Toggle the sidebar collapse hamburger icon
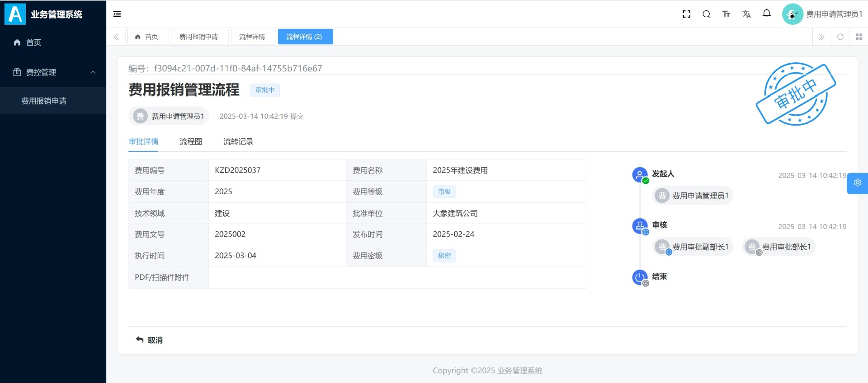This screenshot has width=868, height=383. (x=117, y=14)
